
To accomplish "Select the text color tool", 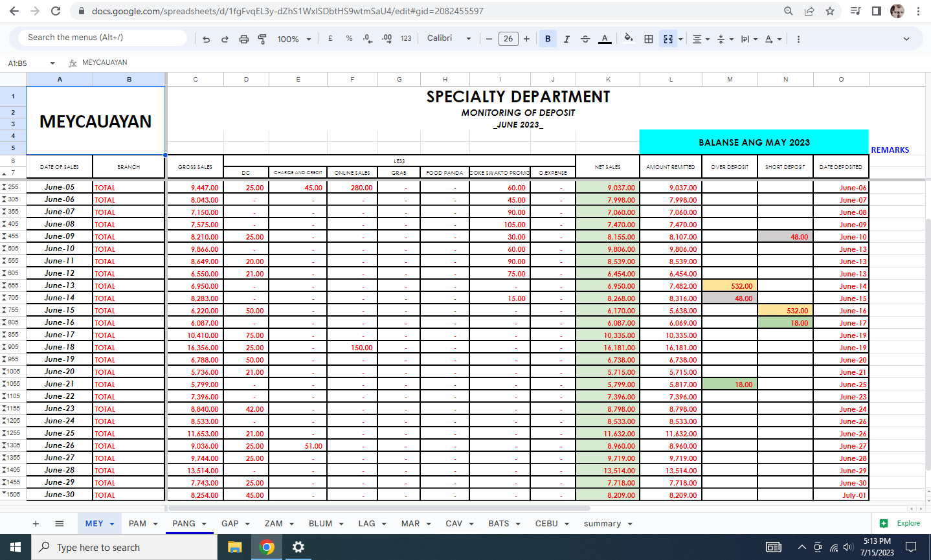I will (x=605, y=39).
